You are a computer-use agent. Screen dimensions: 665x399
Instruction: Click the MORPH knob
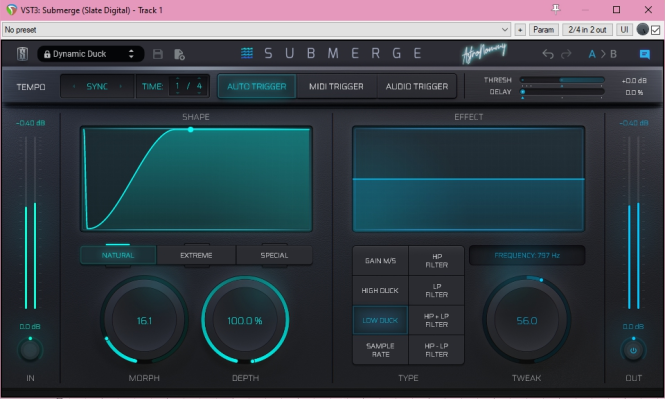point(144,320)
